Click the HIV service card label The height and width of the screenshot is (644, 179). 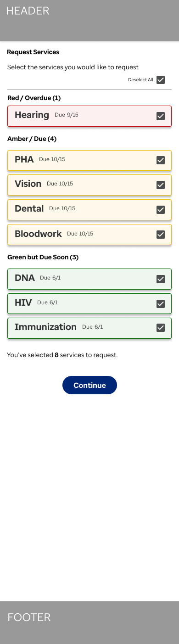tap(23, 302)
